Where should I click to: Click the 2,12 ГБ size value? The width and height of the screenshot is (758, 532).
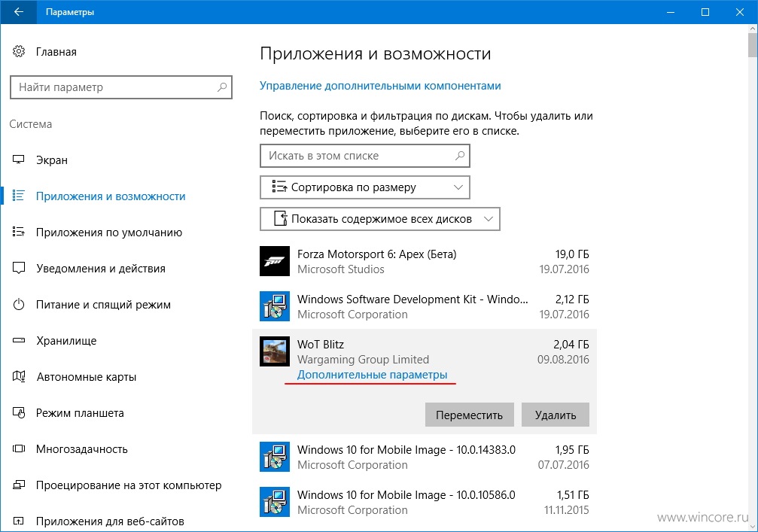click(x=572, y=299)
